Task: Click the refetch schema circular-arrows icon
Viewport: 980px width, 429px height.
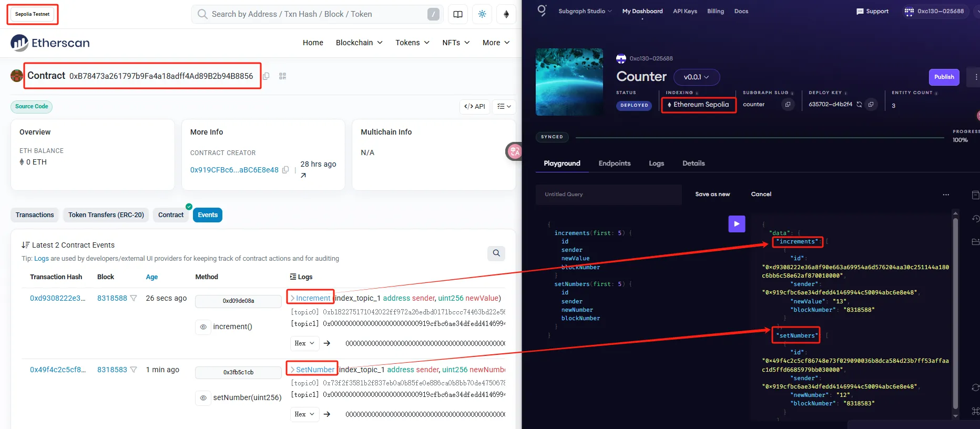Action: 975,387
